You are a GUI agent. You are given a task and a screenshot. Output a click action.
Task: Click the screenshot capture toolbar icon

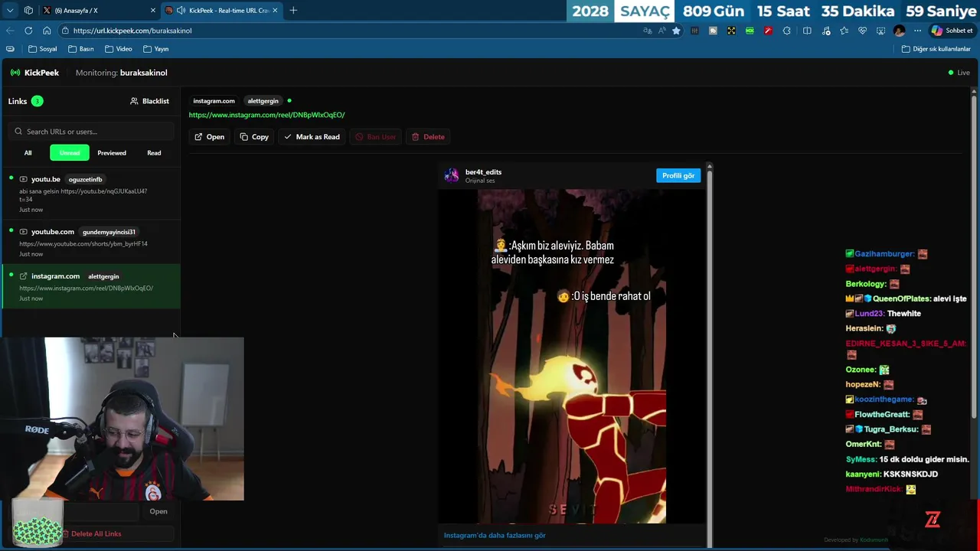880,31
